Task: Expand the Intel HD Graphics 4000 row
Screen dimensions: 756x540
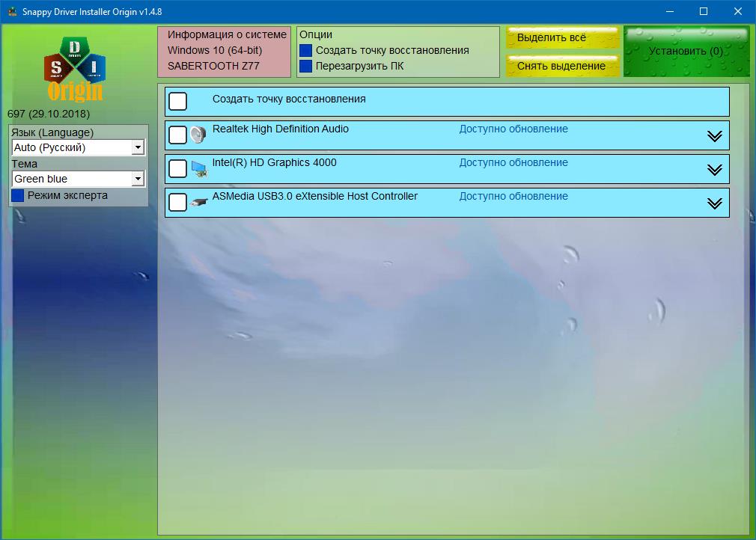Action: click(714, 170)
